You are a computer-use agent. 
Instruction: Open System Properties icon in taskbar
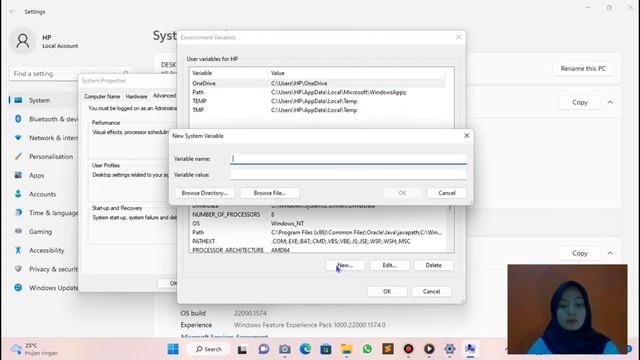click(470, 349)
